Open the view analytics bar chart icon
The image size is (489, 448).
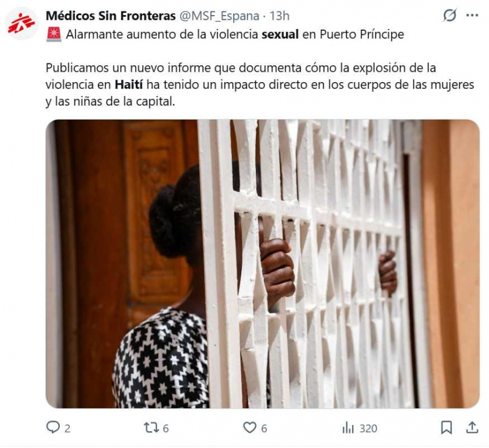[x=348, y=427]
